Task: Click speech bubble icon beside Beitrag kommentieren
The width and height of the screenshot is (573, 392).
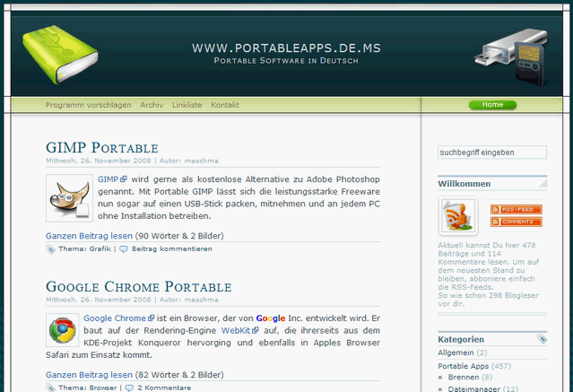Action: point(124,249)
